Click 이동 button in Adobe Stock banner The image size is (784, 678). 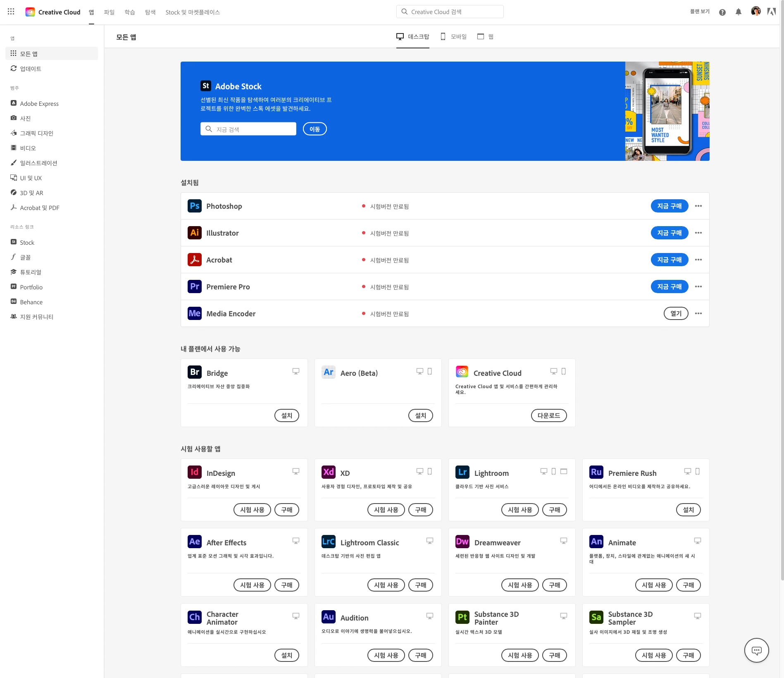(315, 129)
